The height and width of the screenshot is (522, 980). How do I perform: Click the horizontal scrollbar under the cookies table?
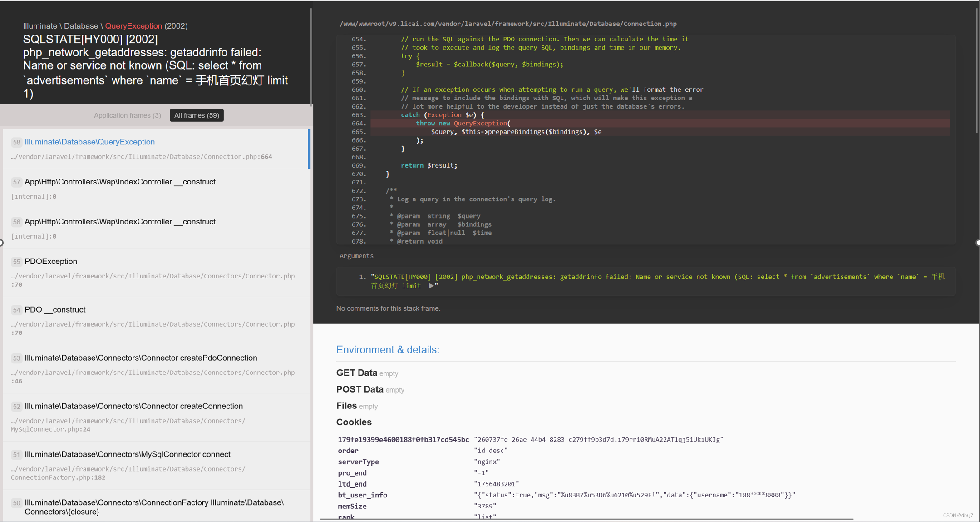586,519
